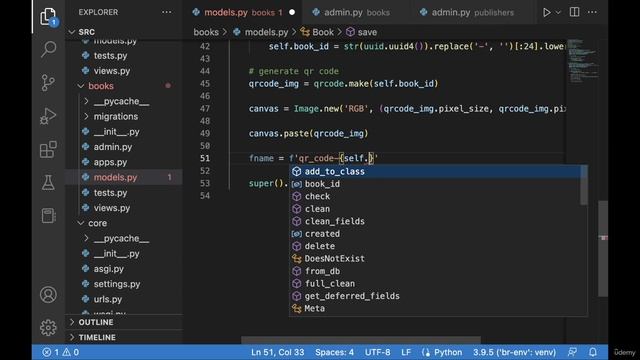Click the suggestion list scrollbar thumb
The height and width of the screenshot is (360, 640).
pos(584,184)
